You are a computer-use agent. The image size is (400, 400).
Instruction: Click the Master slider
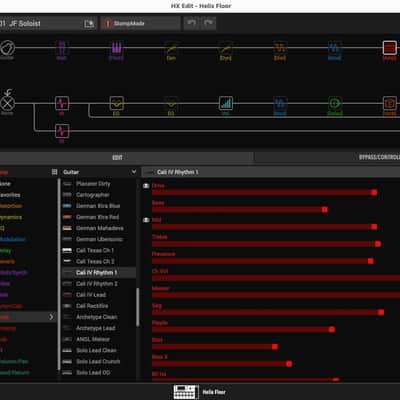pyautogui.click(x=276, y=295)
